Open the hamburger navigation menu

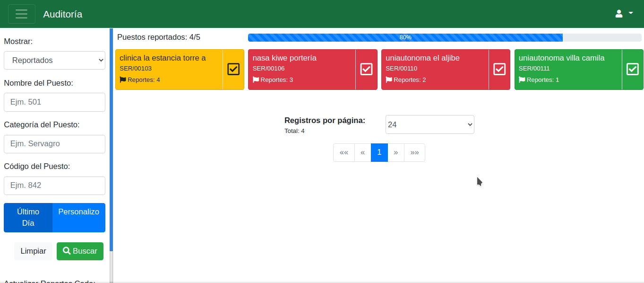point(22,14)
